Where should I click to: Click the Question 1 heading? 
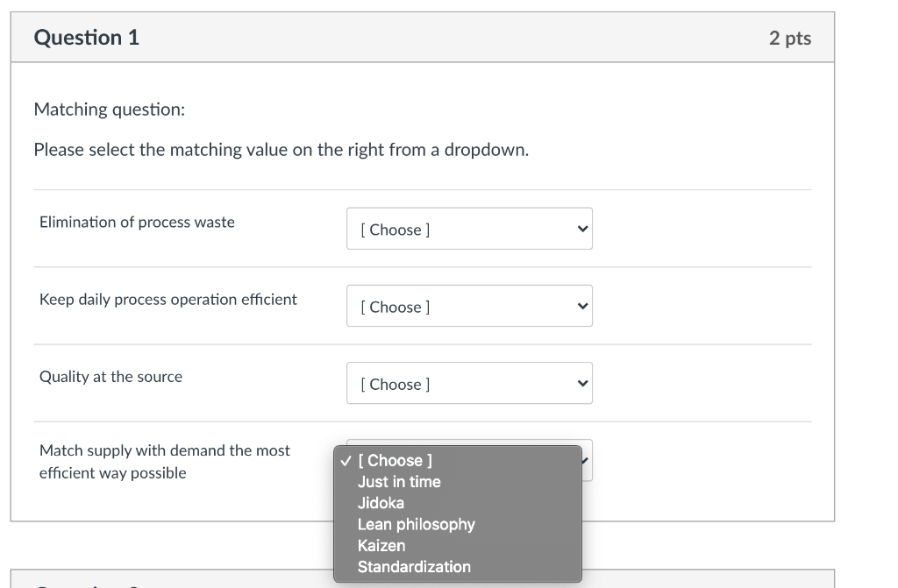(x=86, y=38)
